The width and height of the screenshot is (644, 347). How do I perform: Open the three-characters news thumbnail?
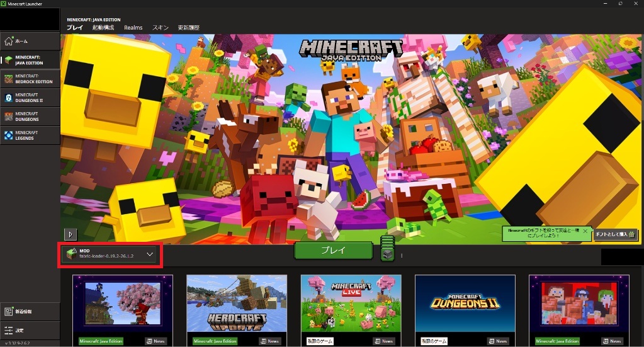[579, 304]
